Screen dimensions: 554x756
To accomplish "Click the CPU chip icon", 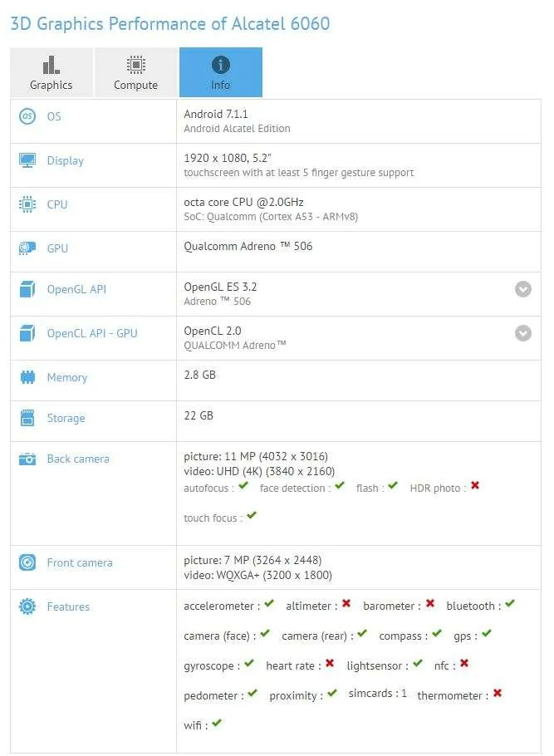I will pyautogui.click(x=27, y=204).
